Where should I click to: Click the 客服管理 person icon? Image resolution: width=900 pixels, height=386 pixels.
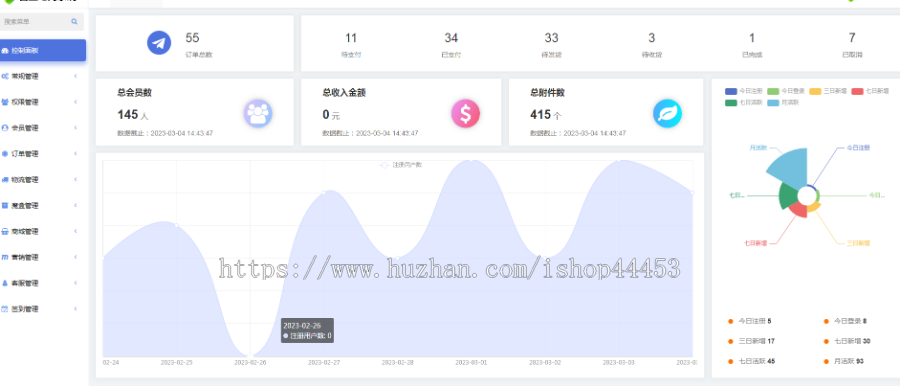tap(5, 283)
